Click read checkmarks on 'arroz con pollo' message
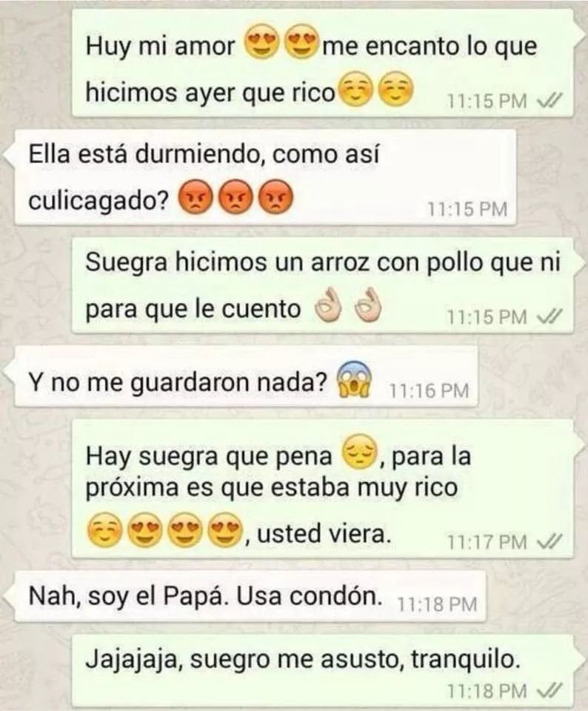The image size is (588, 711). (550, 315)
